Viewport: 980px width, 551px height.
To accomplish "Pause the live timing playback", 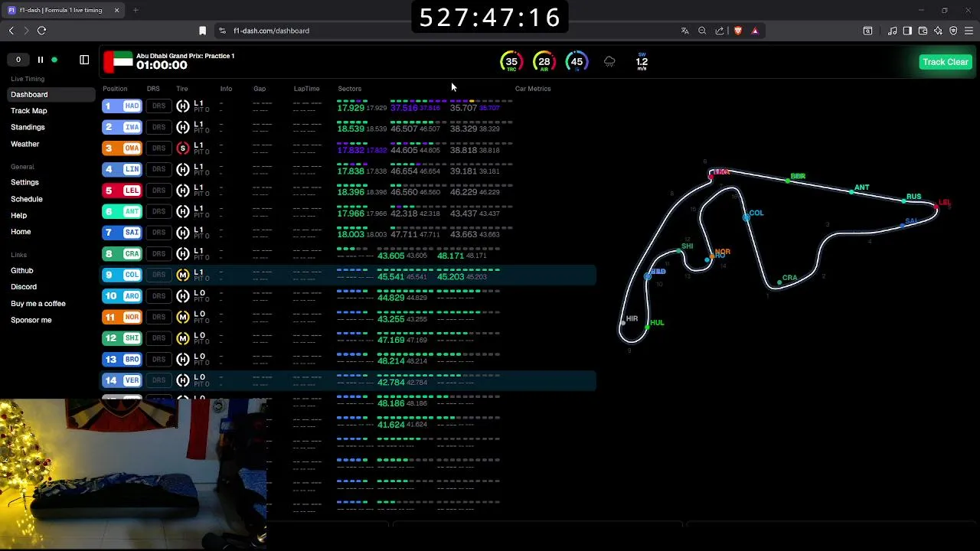I will pos(40,60).
